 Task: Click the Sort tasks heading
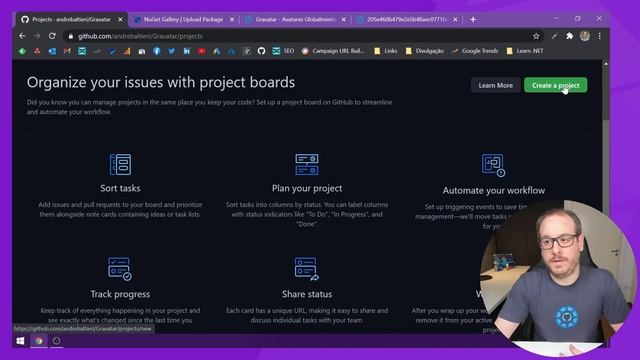[x=120, y=188]
